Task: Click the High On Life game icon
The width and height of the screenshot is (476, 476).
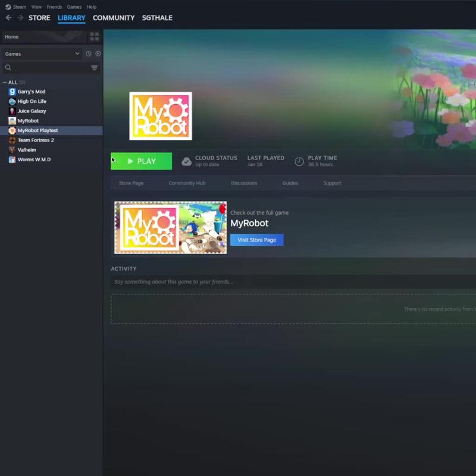Action: pyautogui.click(x=12, y=101)
